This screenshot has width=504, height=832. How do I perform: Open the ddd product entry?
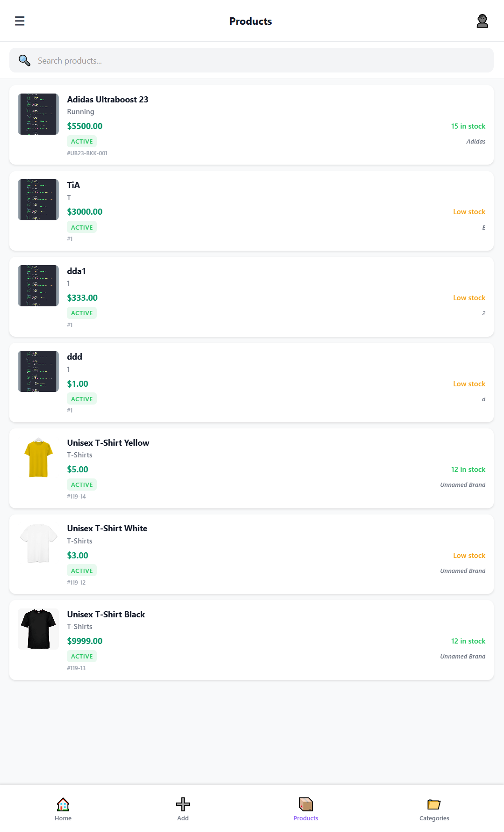pos(75,357)
